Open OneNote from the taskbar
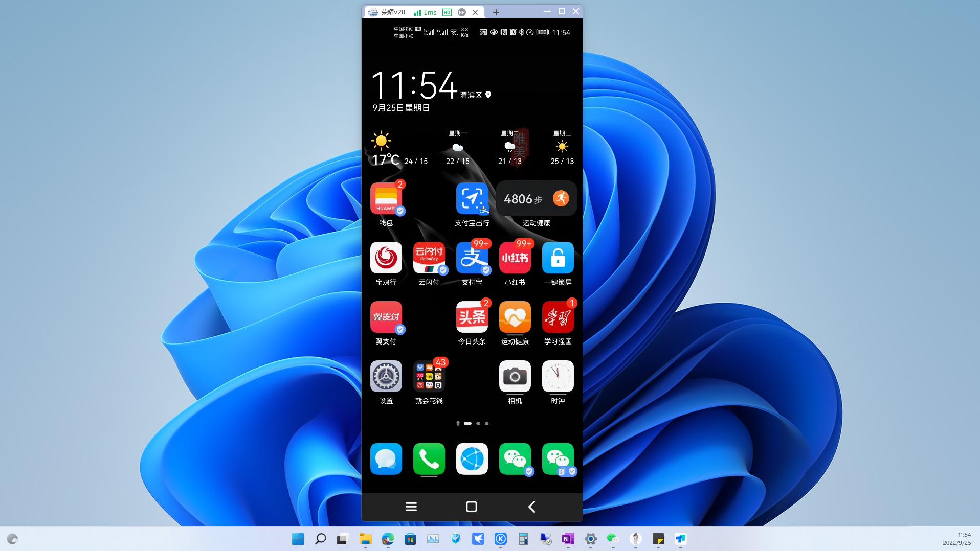This screenshot has width=980, height=551. (568, 539)
